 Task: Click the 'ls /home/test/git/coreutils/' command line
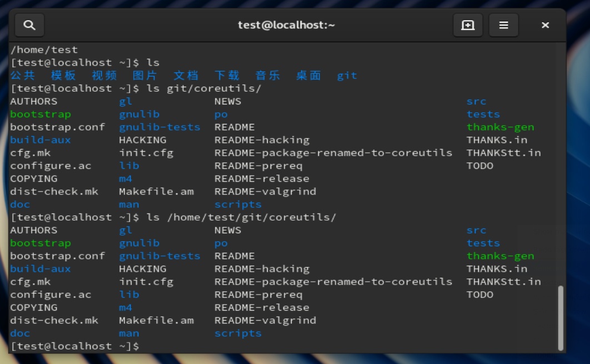[x=173, y=217]
